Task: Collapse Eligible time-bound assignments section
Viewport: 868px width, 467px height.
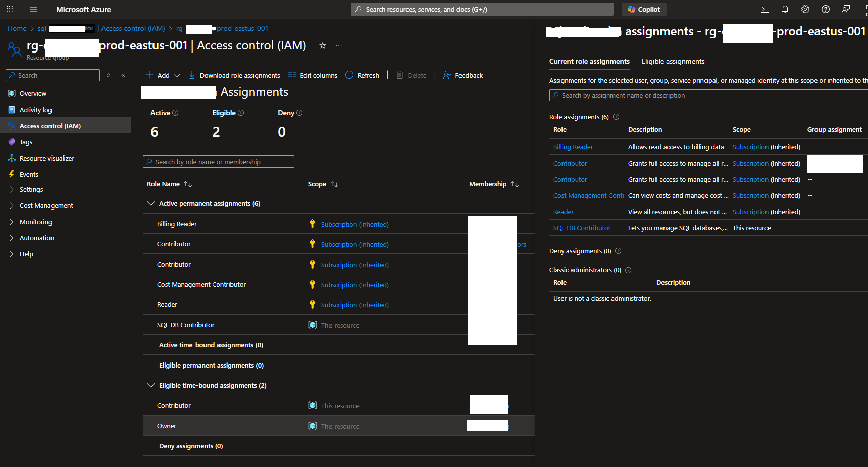Action: [150, 385]
